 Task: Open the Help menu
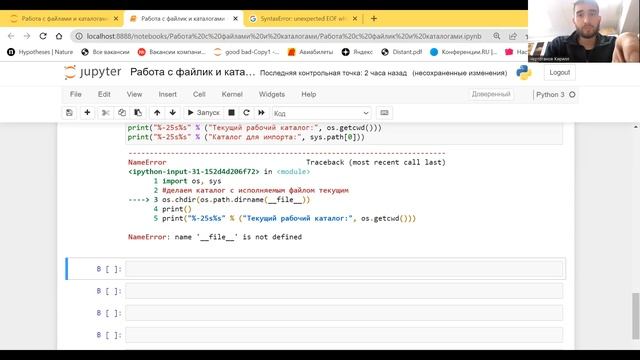point(309,94)
